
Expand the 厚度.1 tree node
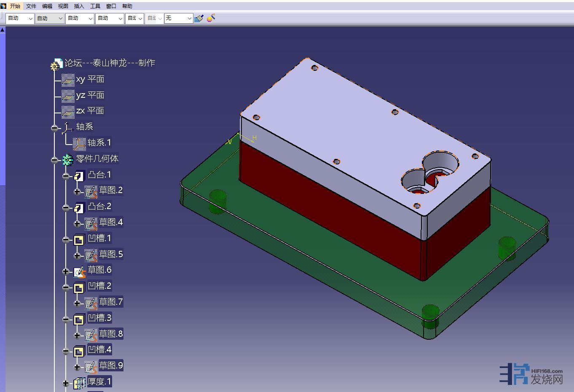click(66, 383)
